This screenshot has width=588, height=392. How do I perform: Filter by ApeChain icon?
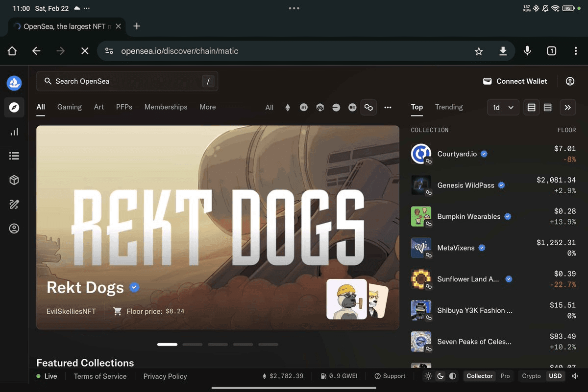tap(304, 107)
